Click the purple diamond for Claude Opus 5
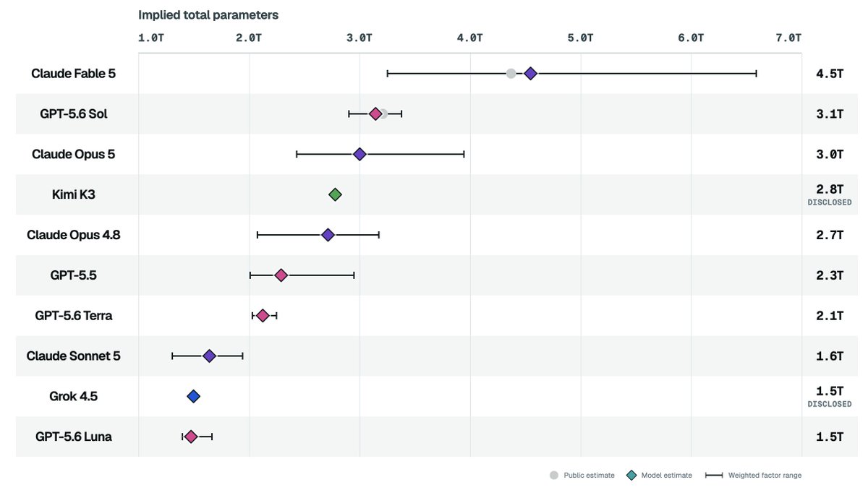Screen dimensions: 868x490 [359, 154]
